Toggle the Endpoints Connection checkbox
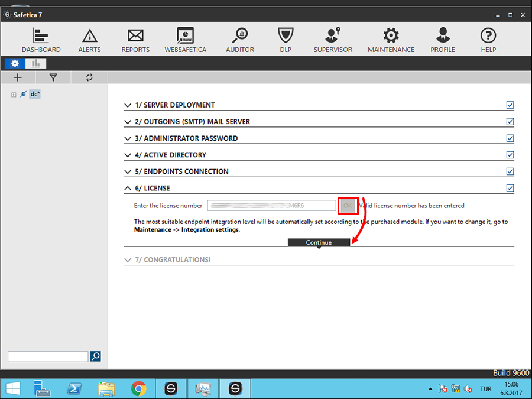Image resolution: width=532 pixels, height=399 pixels. [510, 171]
